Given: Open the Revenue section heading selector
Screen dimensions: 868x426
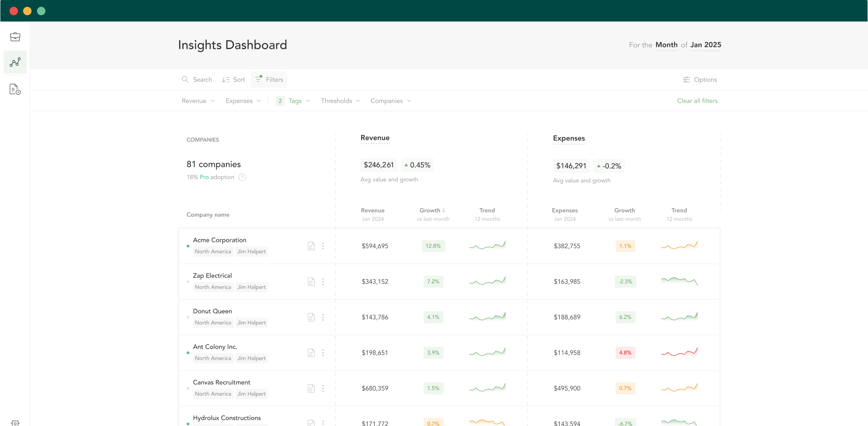Looking at the screenshot, I should pos(375,138).
